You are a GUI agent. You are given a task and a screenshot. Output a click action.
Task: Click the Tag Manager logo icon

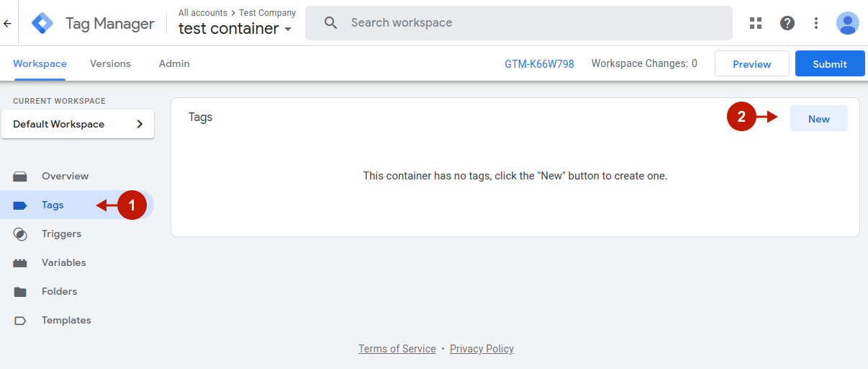click(42, 23)
